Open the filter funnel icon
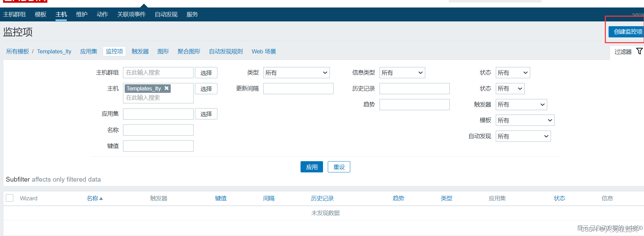 coord(639,51)
